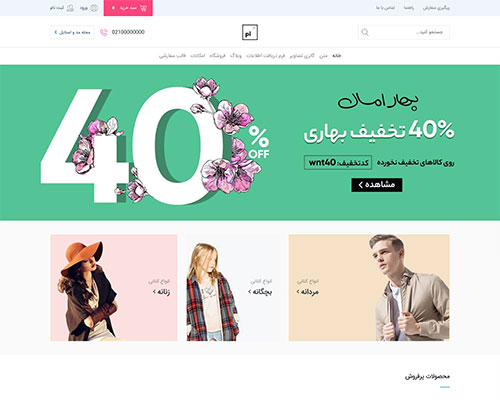Click the pl site logo
The width and height of the screenshot is (500, 400).
250,32
